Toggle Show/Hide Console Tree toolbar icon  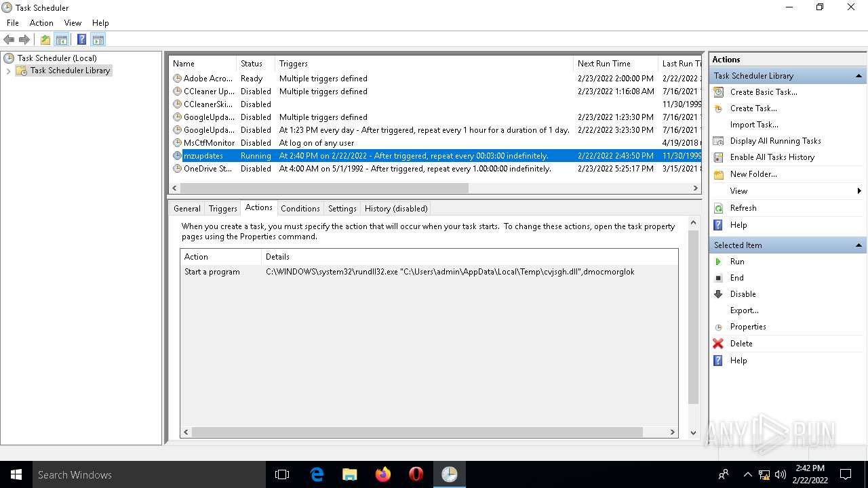(x=62, y=40)
